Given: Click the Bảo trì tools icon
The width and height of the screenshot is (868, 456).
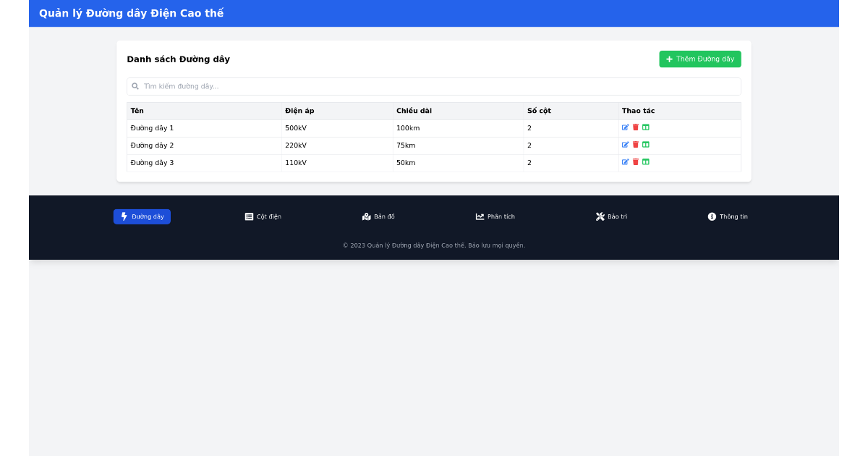Looking at the screenshot, I should coord(600,216).
